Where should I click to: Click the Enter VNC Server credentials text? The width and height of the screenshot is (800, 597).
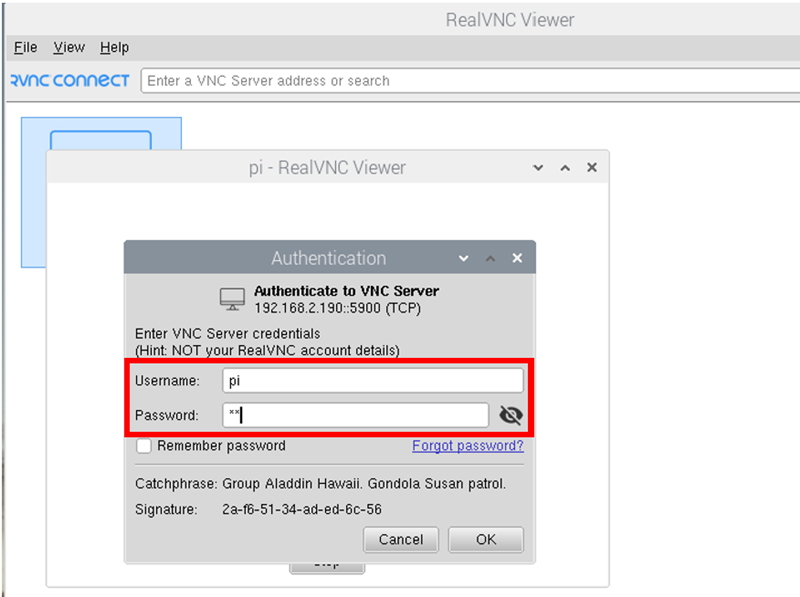point(228,334)
